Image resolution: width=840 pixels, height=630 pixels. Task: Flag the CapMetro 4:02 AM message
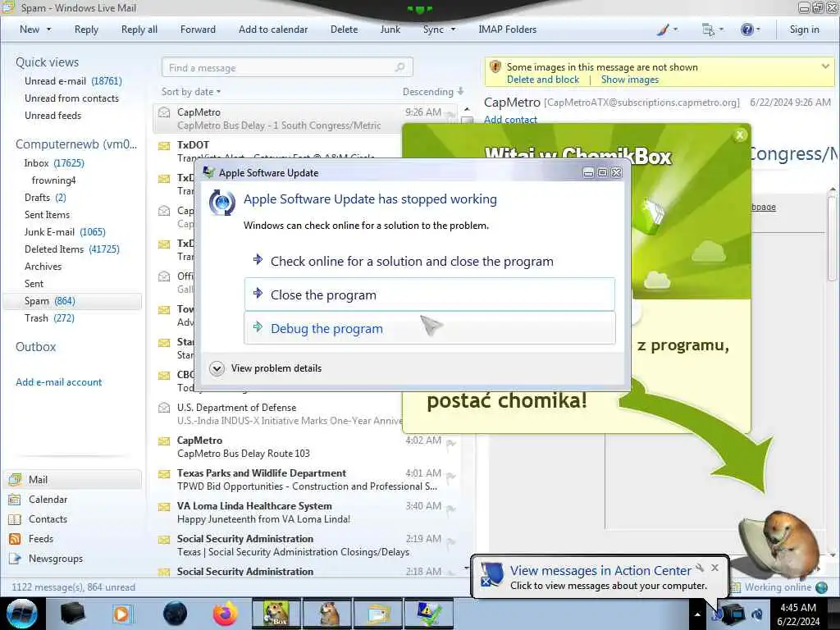450,443
